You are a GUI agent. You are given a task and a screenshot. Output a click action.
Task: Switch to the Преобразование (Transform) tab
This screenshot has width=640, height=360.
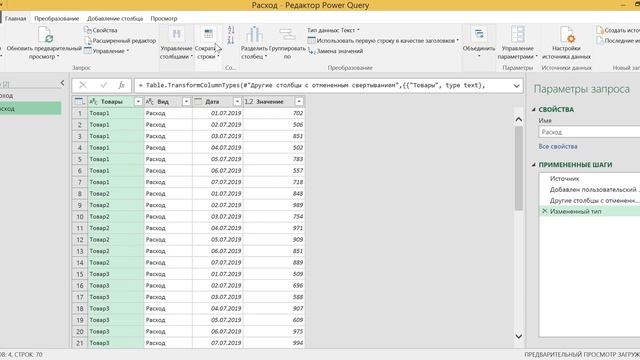click(57, 18)
